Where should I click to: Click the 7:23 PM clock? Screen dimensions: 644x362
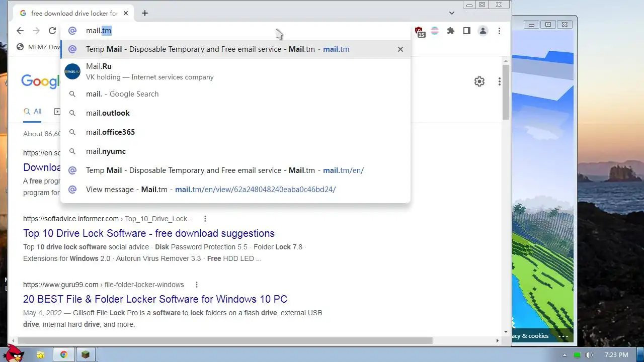[x=616, y=355]
